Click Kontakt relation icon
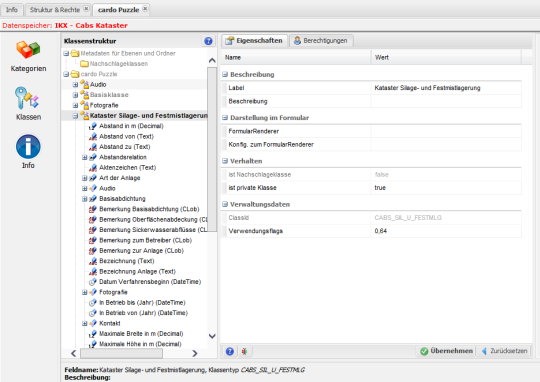 (93, 323)
